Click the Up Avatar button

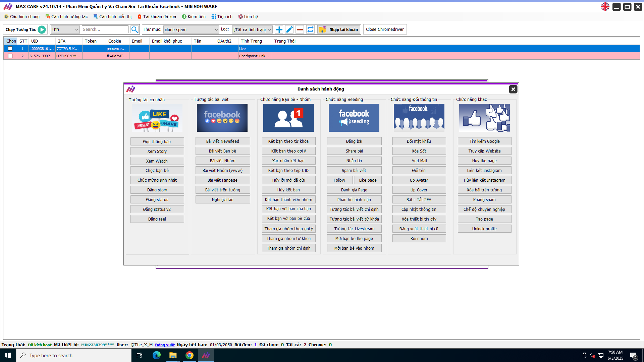point(419,180)
